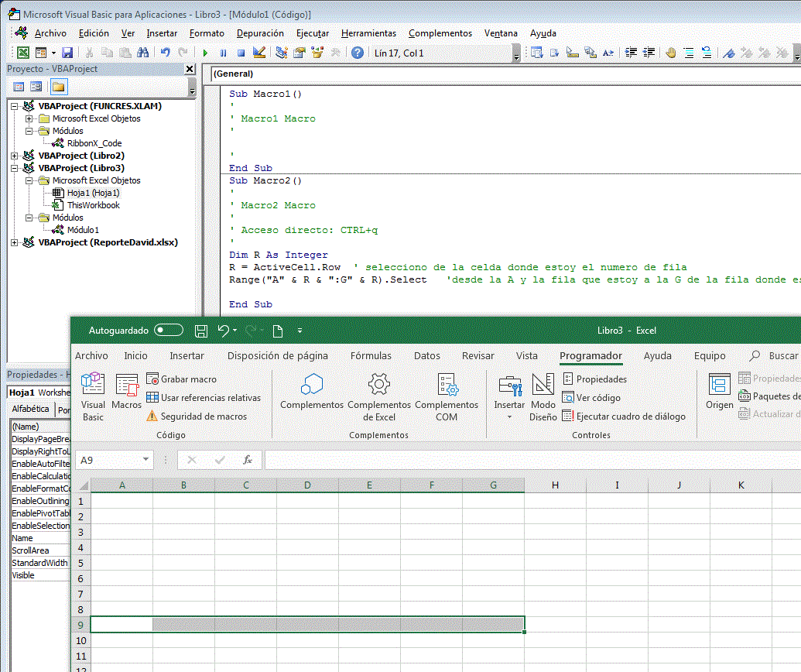Image resolution: width=801 pixels, height=672 pixels.
Task: Pause macro execution with Interrumpir icon
Action: (223, 53)
